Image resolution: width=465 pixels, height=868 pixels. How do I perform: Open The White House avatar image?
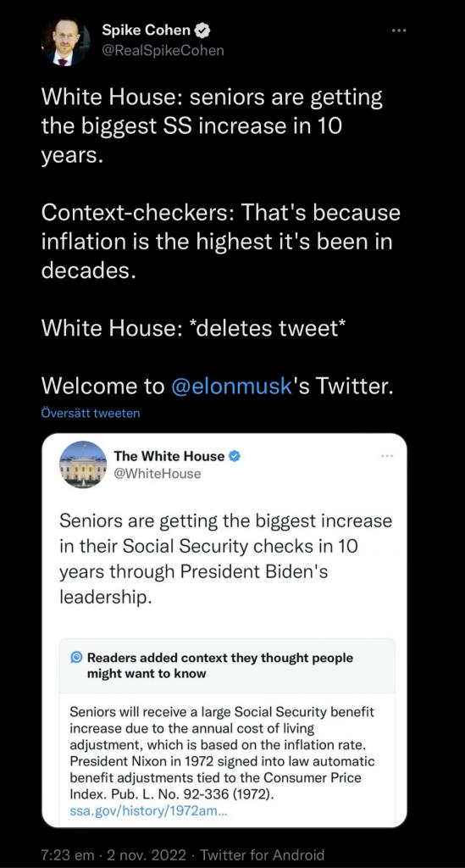pos(83,464)
